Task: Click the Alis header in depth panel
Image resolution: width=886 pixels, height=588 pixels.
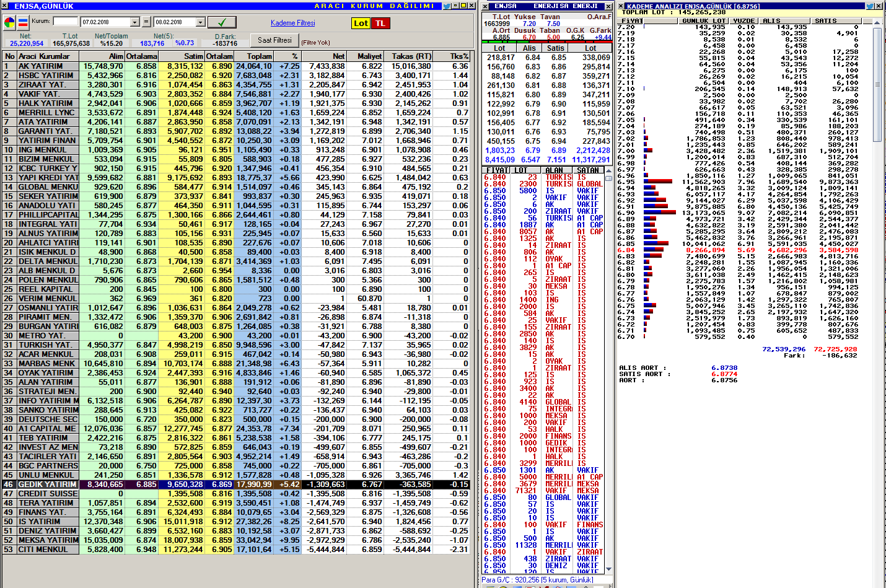Action: click(529, 48)
